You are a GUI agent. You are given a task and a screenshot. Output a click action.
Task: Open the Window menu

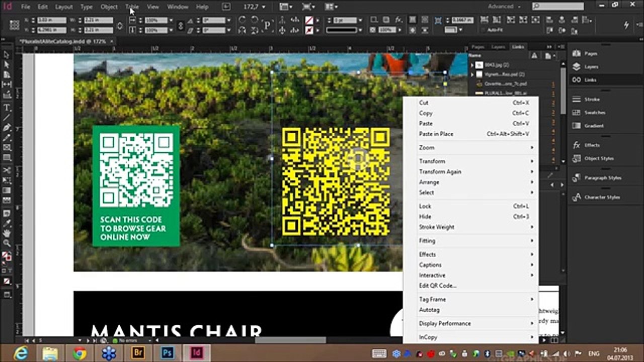[178, 7]
